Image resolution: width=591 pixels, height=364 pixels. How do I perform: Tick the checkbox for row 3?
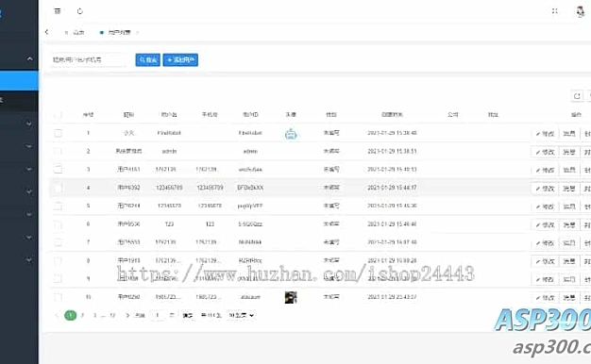[x=58, y=170]
